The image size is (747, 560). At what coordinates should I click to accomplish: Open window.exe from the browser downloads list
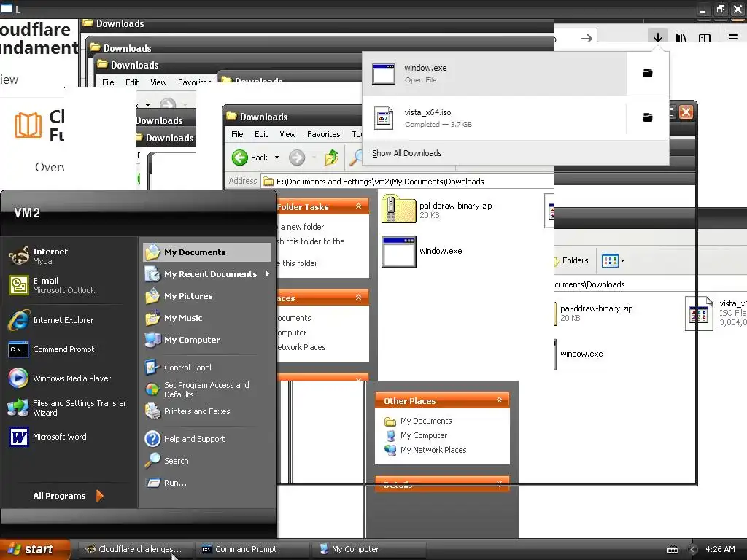495,74
